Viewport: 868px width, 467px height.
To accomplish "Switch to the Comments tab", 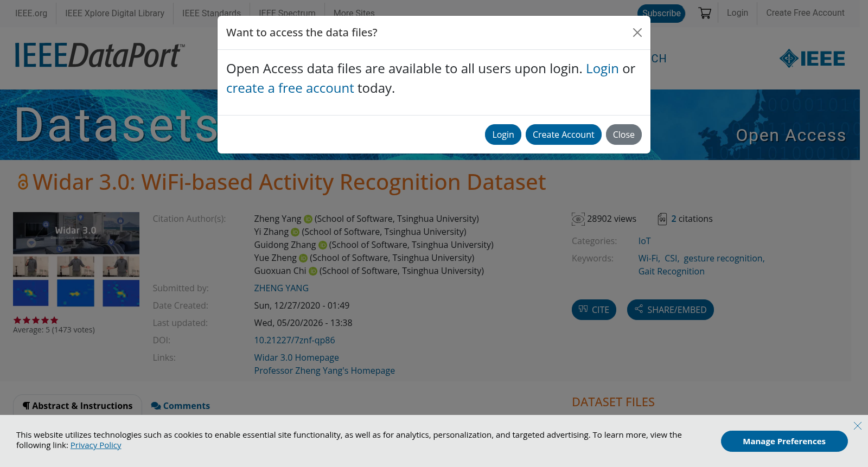I will coord(181,406).
